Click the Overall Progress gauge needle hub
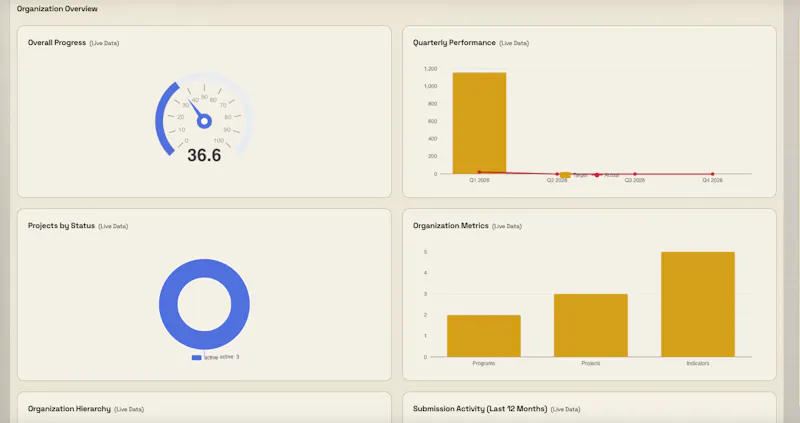800x423 pixels. pyautogui.click(x=205, y=121)
